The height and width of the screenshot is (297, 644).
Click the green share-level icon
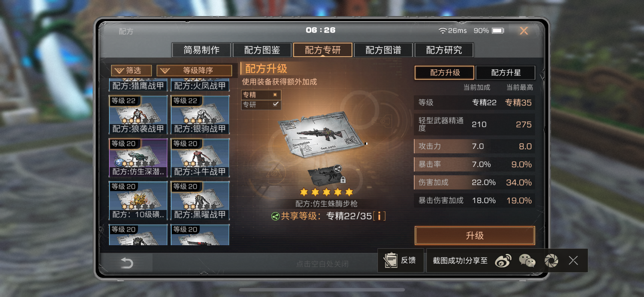tap(275, 216)
